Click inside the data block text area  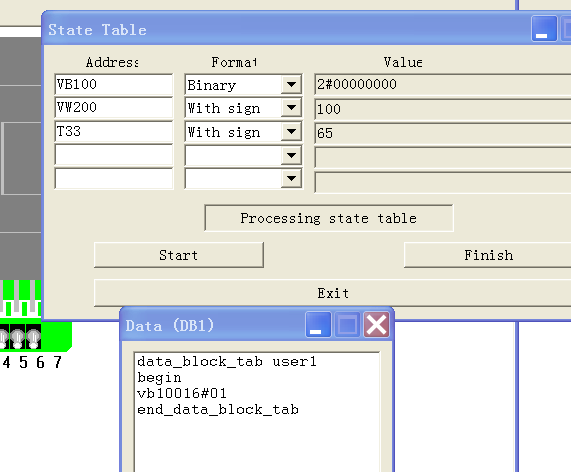pos(257,412)
